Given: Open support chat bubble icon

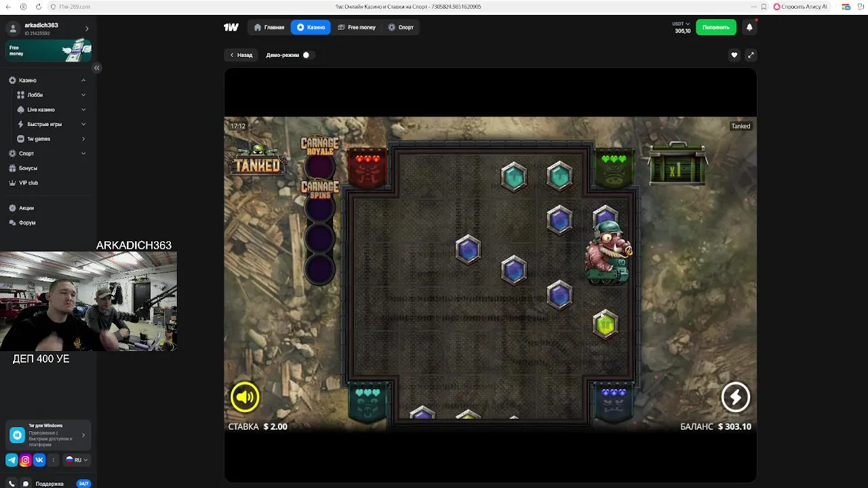Looking at the screenshot, I should 26,483.
